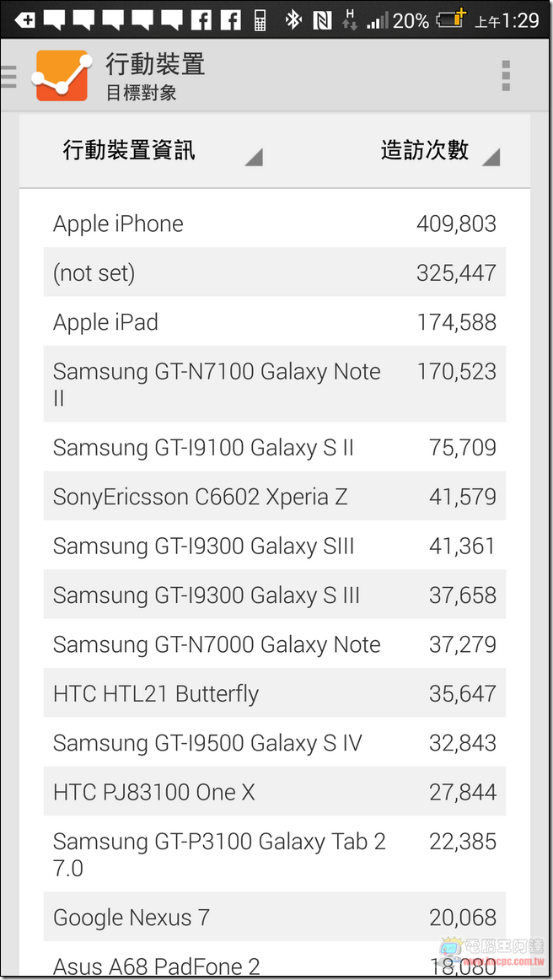Select the Apple iPhone row
Viewport: 553px width, 980px height.
tap(275, 223)
